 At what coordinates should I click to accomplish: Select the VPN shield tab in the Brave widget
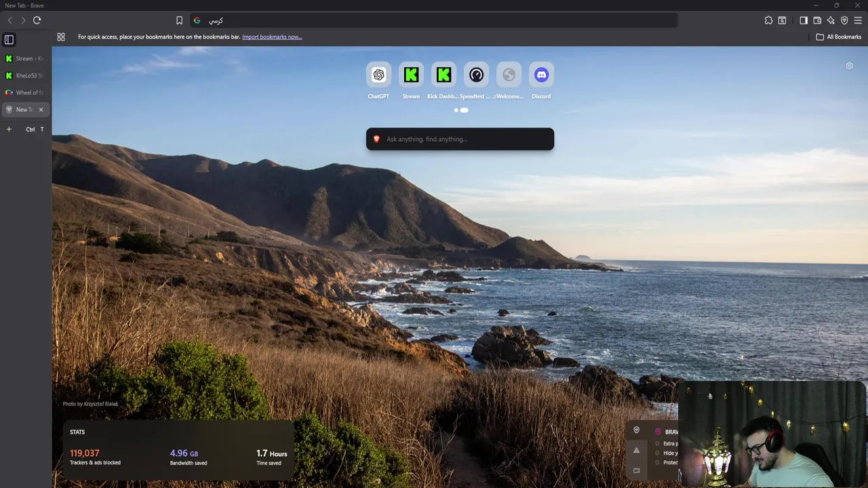coord(636,430)
